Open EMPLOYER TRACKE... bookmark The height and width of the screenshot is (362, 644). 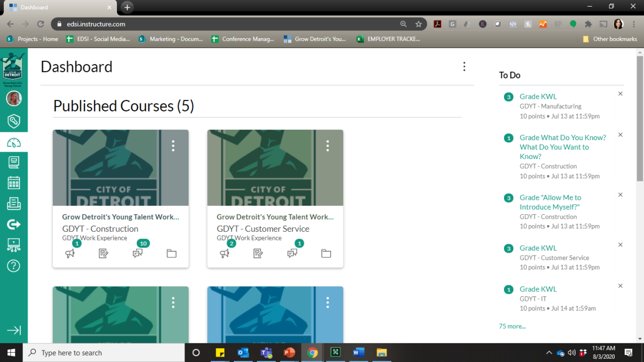coord(388,39)
